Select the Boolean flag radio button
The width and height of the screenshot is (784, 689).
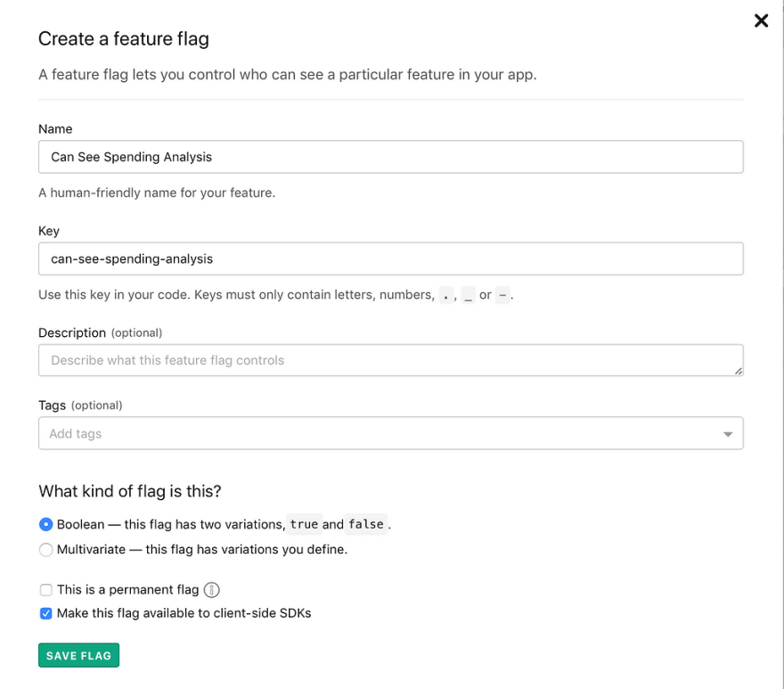[45, 524]
